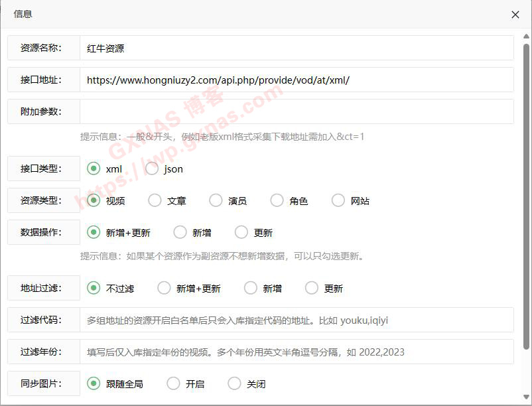The width and height of the screenshot is (532, 406).
Task: Set 数据操作 to 新增 only
Action: [x=180, y=232]
